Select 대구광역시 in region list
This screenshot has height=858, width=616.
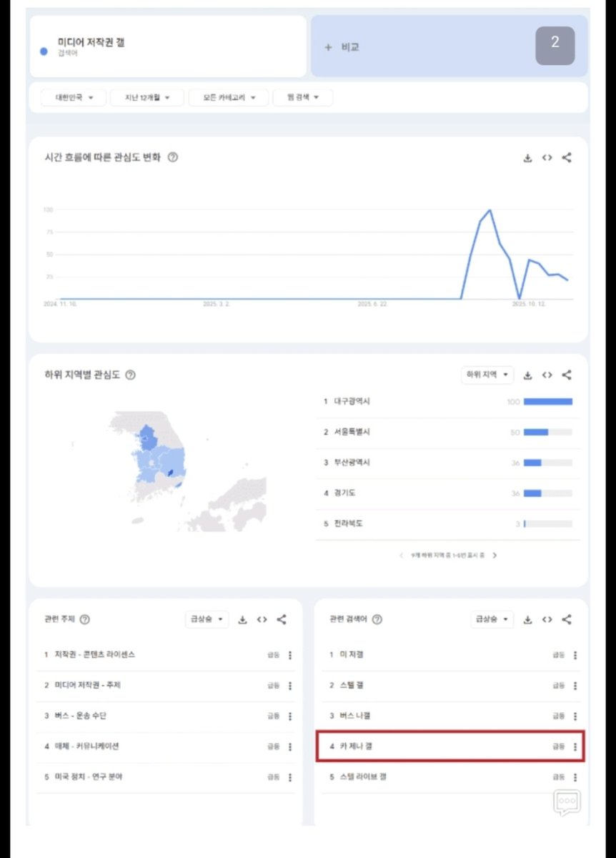tap(447, 402)
